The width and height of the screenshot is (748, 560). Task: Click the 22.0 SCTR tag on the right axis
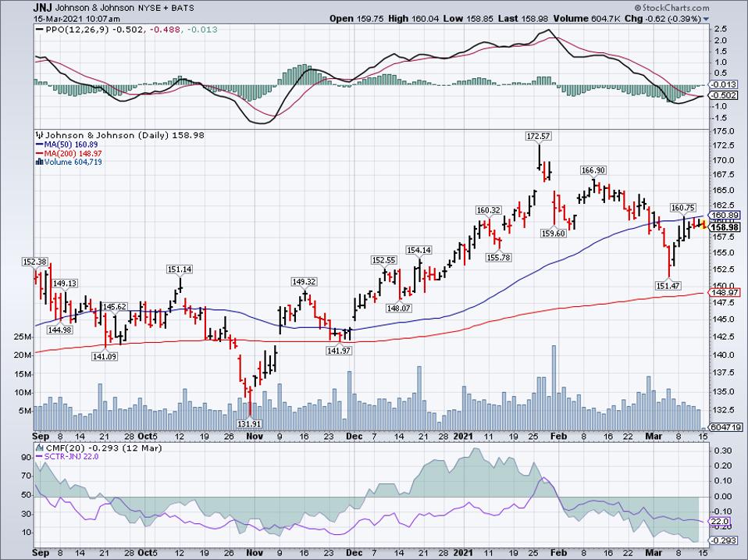pos(720,522)
